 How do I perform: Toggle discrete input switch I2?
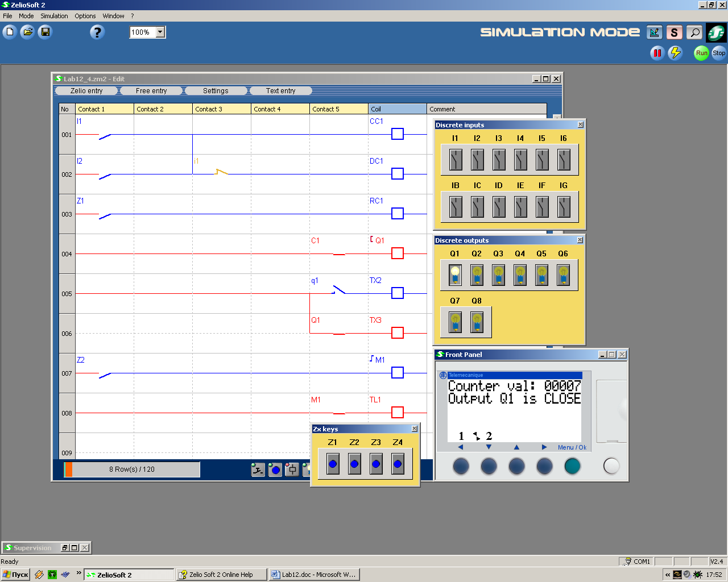coord(477,160)
